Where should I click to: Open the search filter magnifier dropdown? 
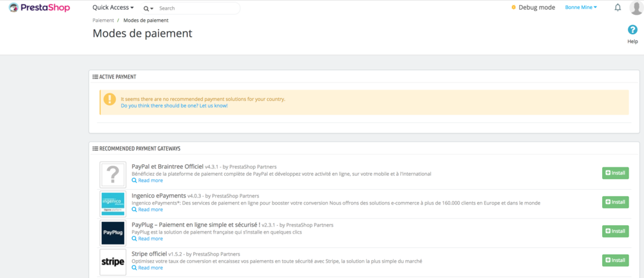coord(148,8)
